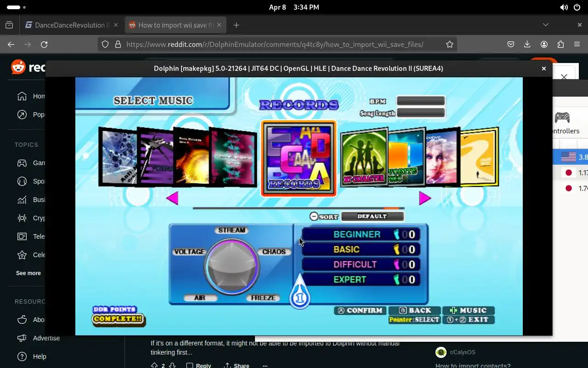Open the power menu in top bar
The width and height of the screenshot is (588, 368).
[577, 7]
